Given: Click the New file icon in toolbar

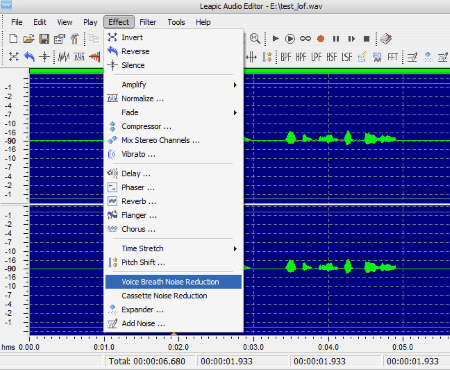Looking at the screenshot, I should (13, 39).
